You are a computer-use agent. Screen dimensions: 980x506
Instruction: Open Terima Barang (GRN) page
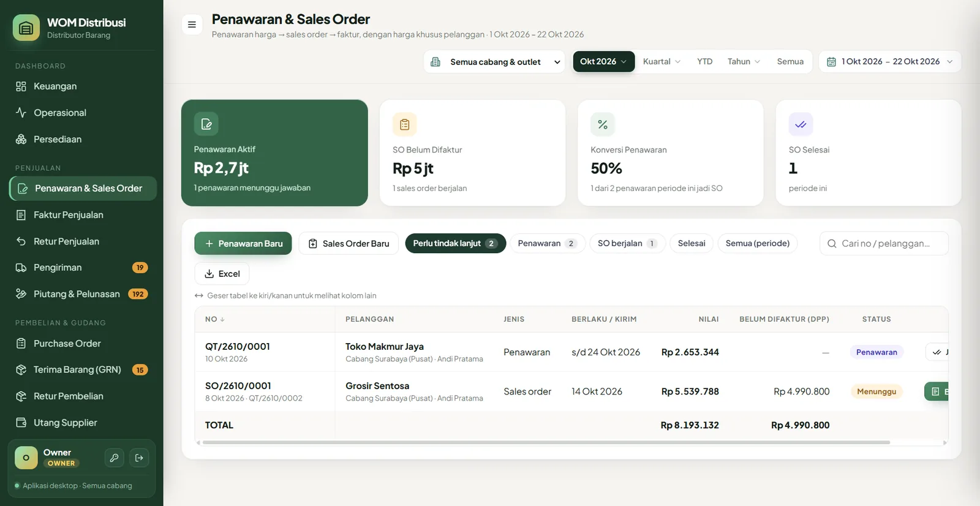click(x=83, y=370)
